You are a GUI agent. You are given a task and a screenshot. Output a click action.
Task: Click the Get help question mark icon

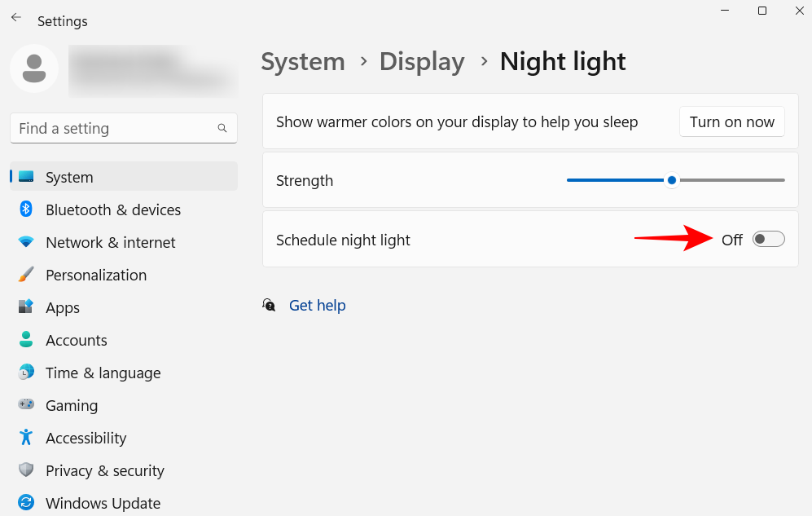pos(269,304)
